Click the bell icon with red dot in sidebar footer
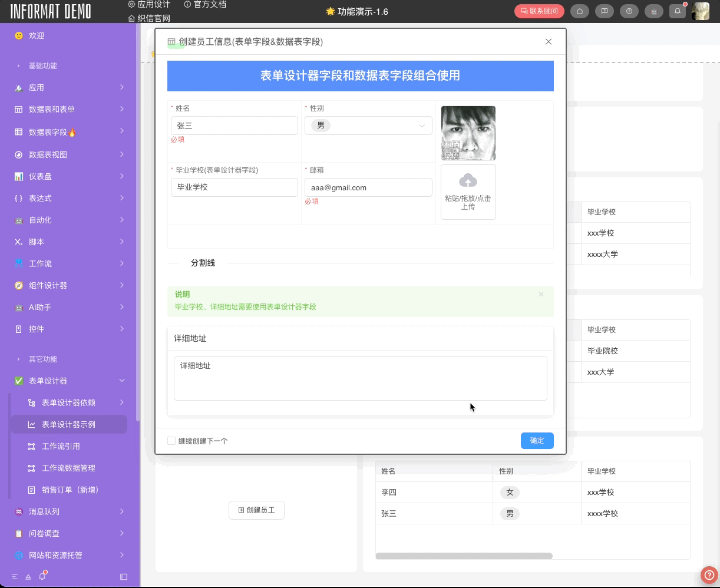Image resolution: width=720 pixels, height=588 pixels. (42, 577)
